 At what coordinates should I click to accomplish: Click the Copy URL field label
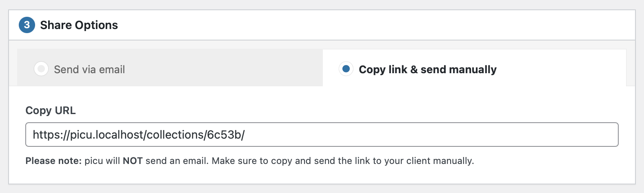click(51, 111)
